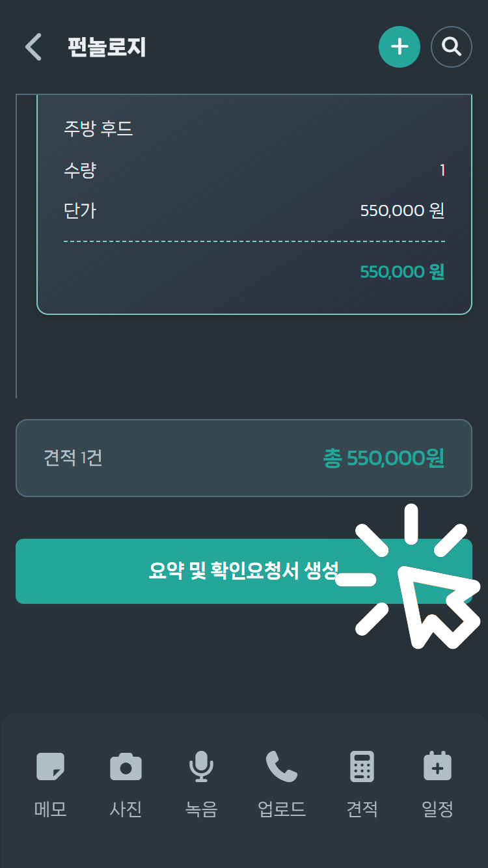The image size is (488, 868).
Task: Switch to the 메모 tab label
Action: (50, 809)
